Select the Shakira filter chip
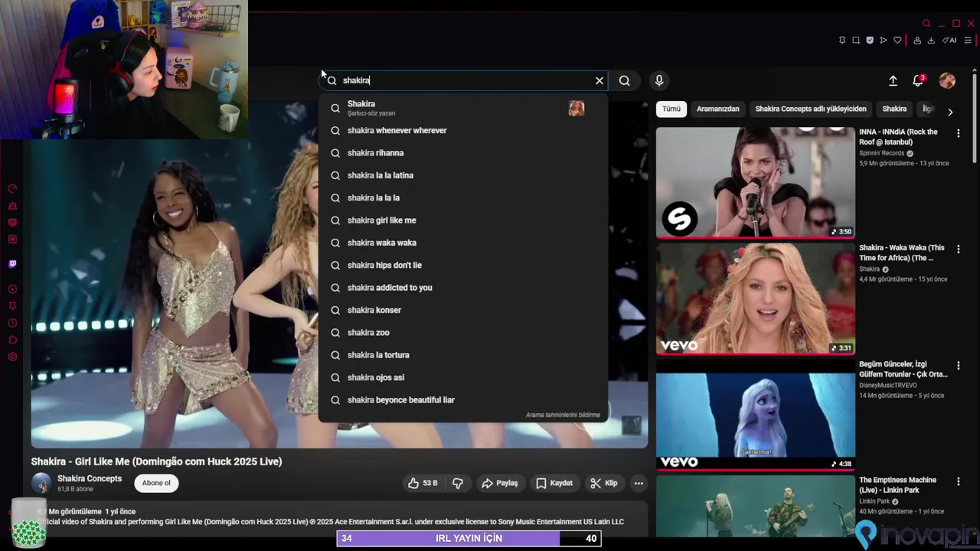Viewport: 980px width, 551px height. click(894, 109)
